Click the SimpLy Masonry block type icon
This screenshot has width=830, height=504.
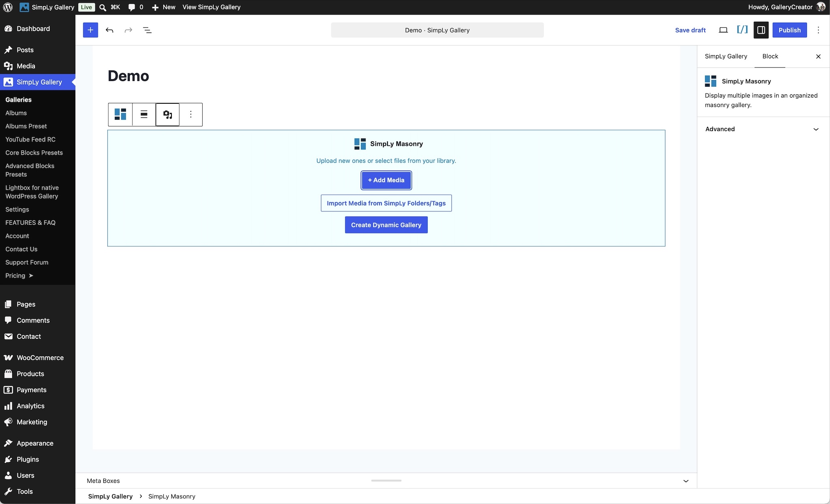120,114
